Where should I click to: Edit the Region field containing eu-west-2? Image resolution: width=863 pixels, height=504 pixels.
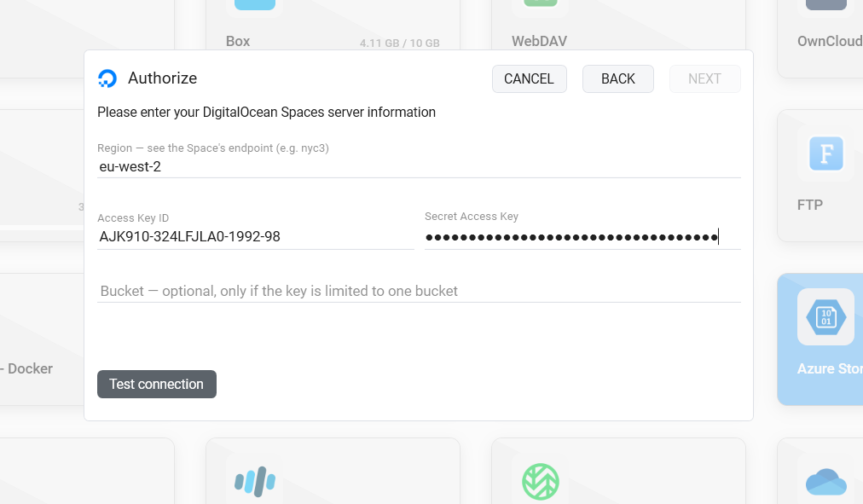pyautogui.click(x=419, y=166)
